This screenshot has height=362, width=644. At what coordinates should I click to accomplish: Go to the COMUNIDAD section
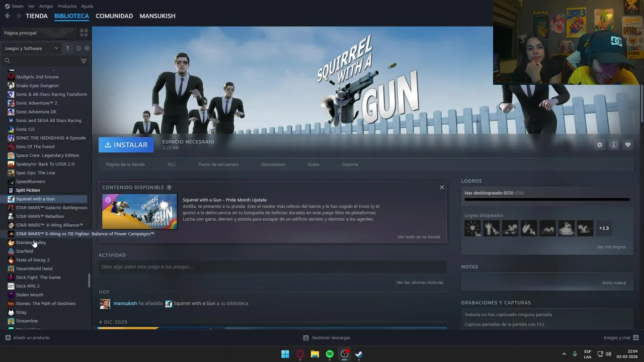coord(114,16)
